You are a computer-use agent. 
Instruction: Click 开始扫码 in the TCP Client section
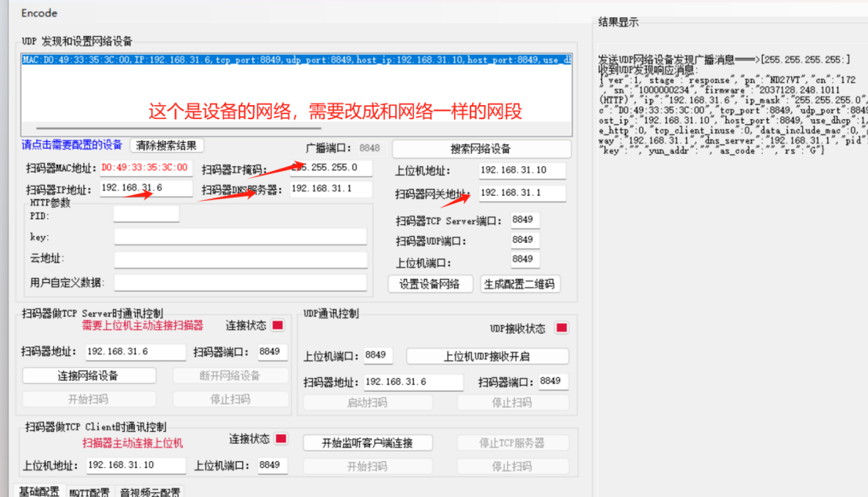tap(368, 466)
